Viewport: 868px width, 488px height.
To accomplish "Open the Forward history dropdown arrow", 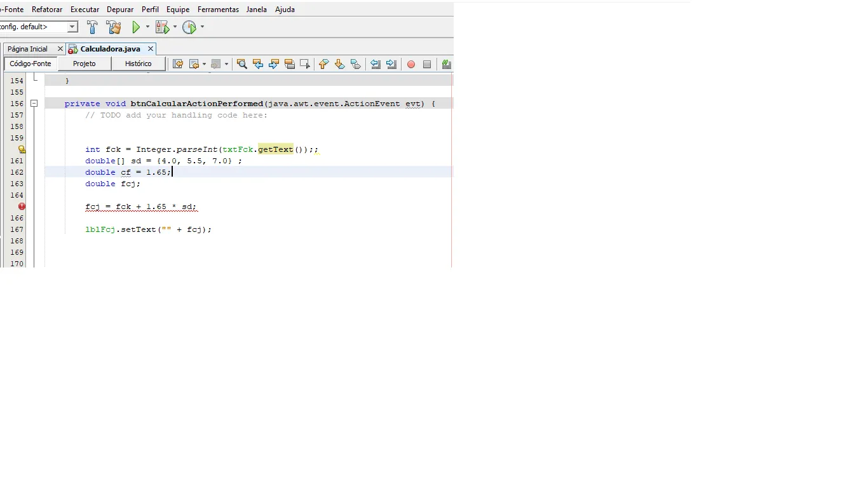I will (x=226, y=64).
